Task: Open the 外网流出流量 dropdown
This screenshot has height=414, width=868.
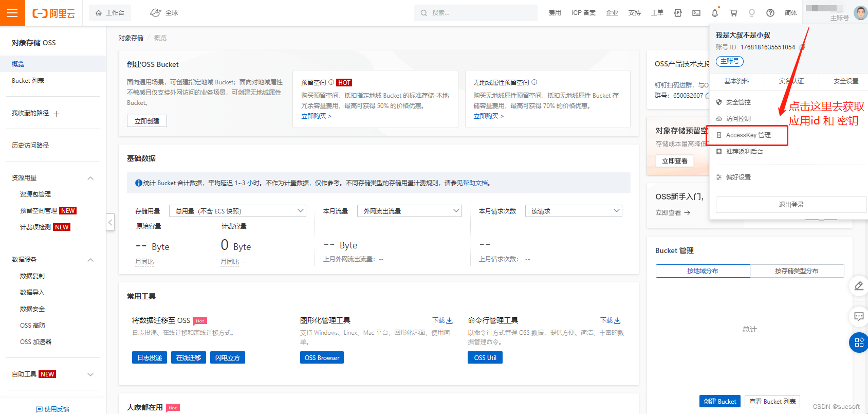Action: (410, 211)
